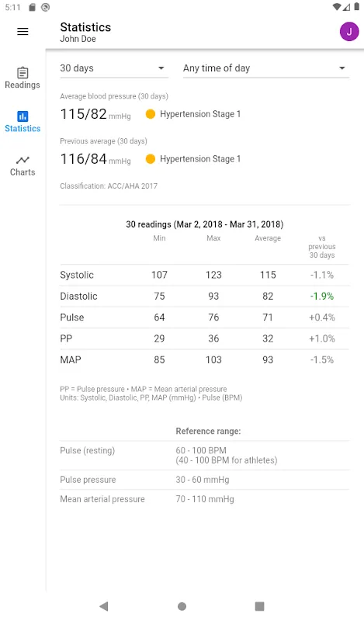Image resolution: width=364 pixels, height=621 pixels.
Task: Tap the Classification: ACC/AHA 2017 text
Action: (x=109, y=186)
